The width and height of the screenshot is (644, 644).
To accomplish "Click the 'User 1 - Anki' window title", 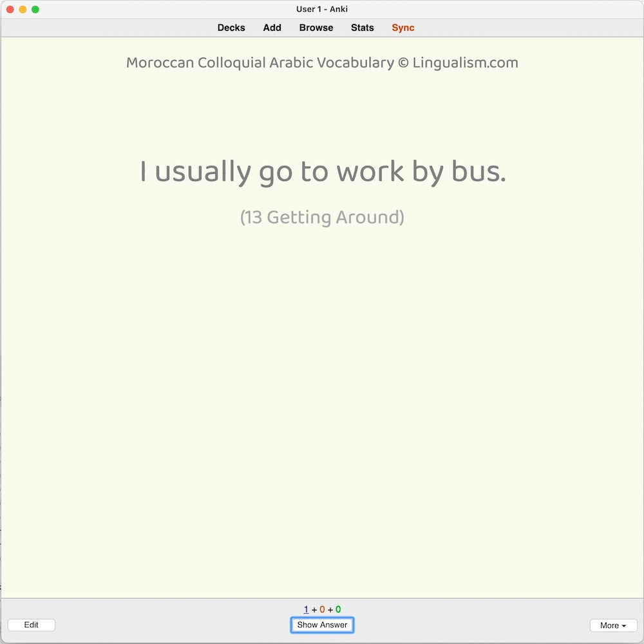I will click(322, 9).
